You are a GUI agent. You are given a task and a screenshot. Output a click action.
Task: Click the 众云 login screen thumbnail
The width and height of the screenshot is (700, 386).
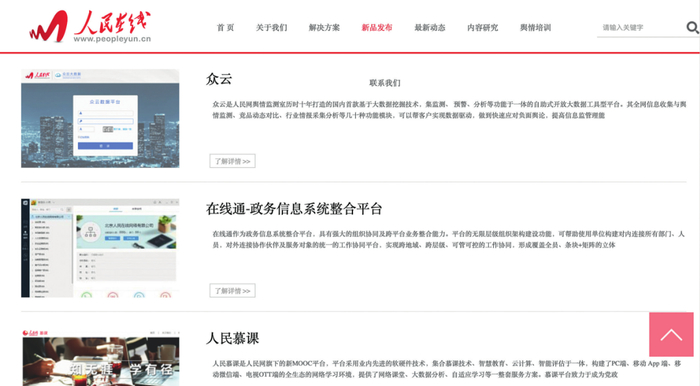click(x=100, y=118)
